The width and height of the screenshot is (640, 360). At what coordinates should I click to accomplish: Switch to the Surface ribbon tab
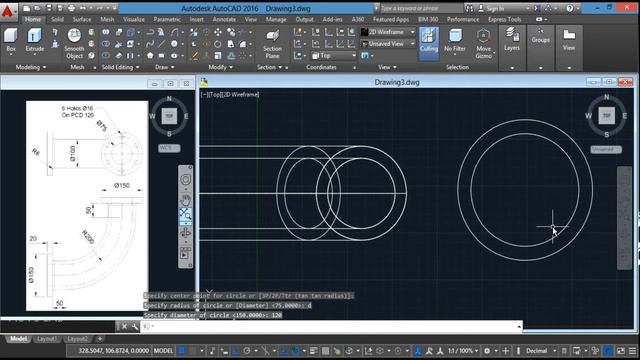pyautogui.click(x=82, y=19)
